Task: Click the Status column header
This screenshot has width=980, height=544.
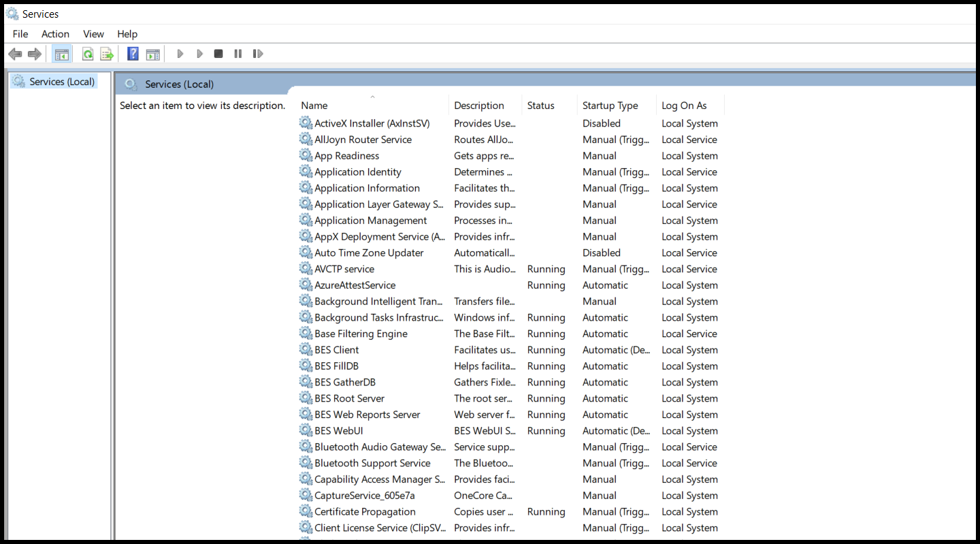Action: pyautogui.click(x=540, y=106)
